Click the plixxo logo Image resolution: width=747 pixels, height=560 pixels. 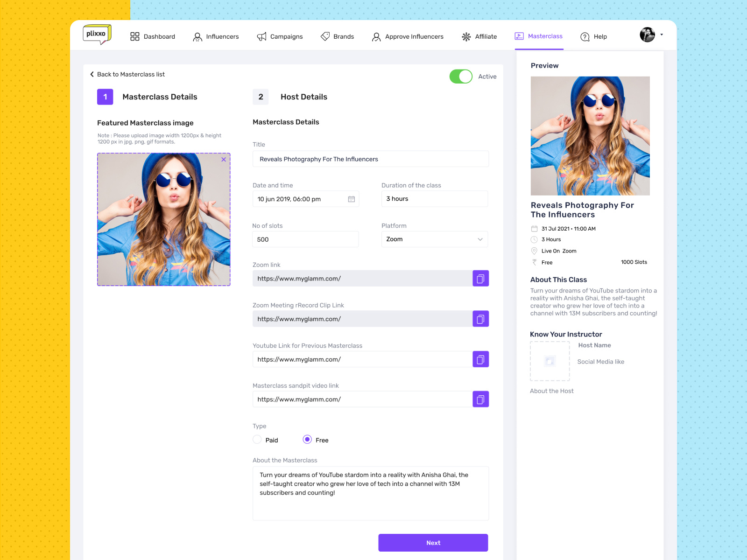coord(98,35)
